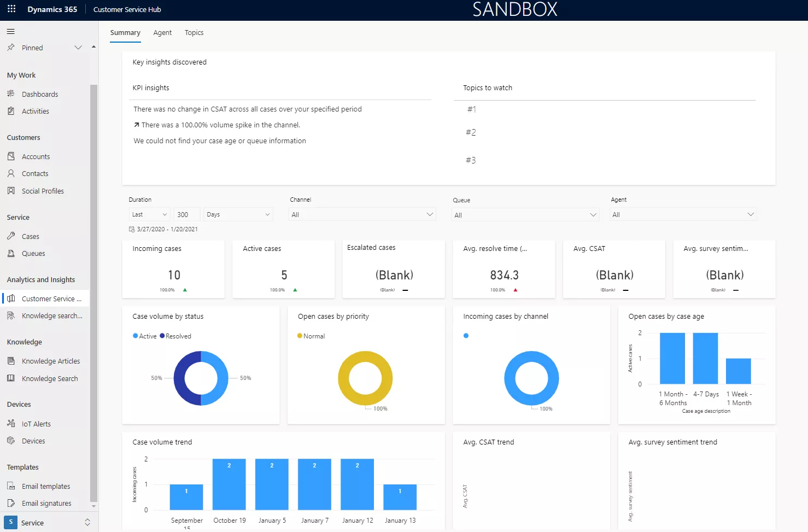Open the Agent filter dropdown
Screen dimensions: 808x532
[683, 215]
